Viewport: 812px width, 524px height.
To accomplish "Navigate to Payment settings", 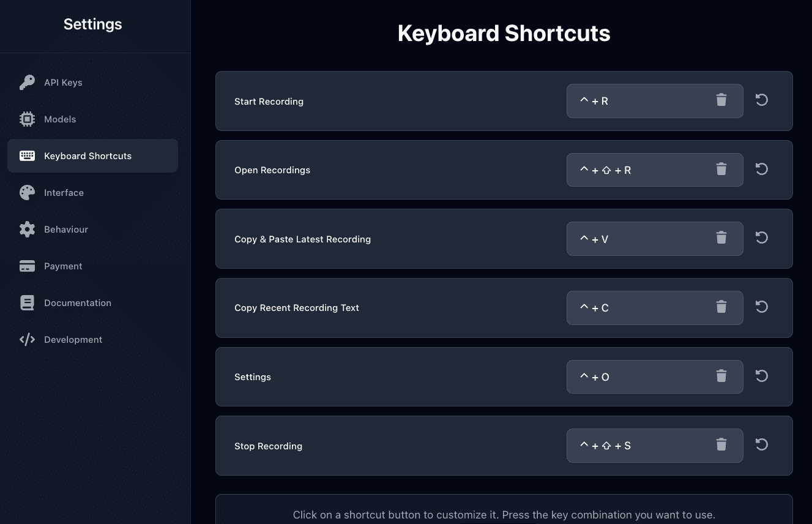I will [x=62, y=266].
